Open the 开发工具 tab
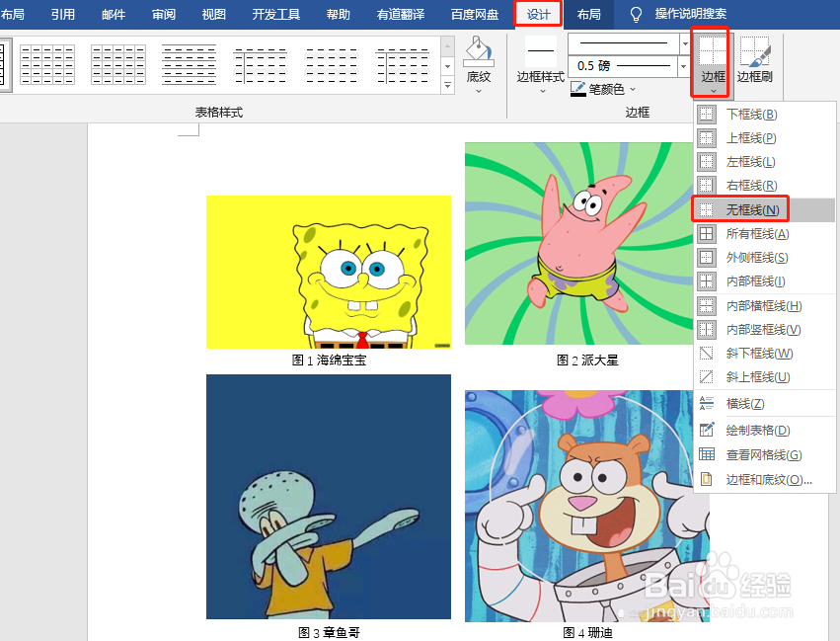840x641 pixels. coord(276,14)
